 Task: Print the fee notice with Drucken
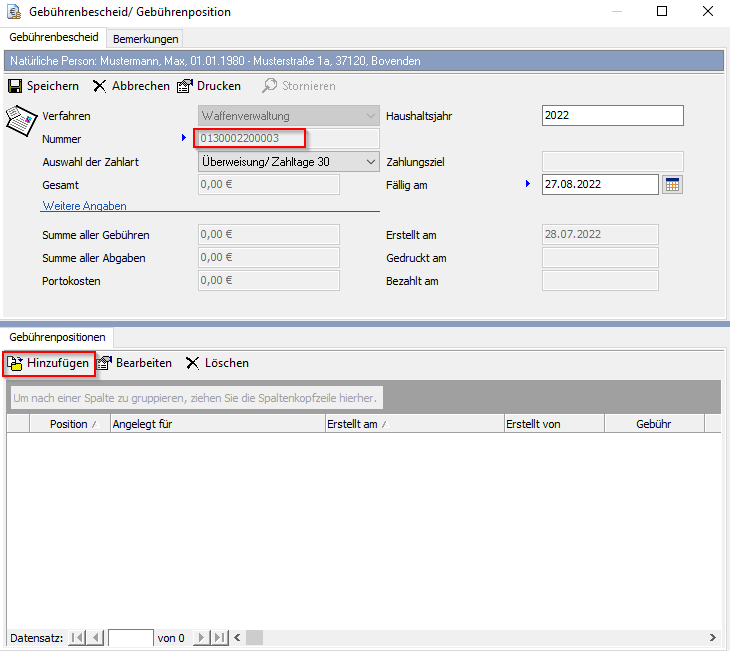[209, 86]
